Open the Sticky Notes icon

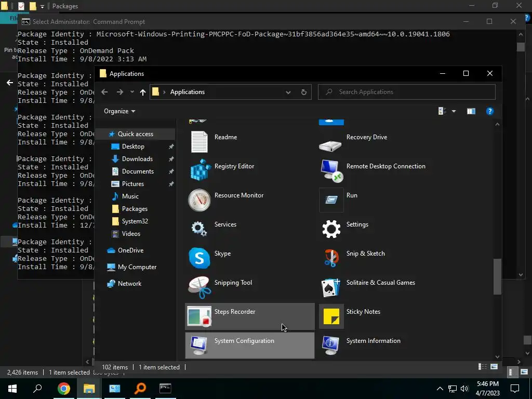(331, 316)
